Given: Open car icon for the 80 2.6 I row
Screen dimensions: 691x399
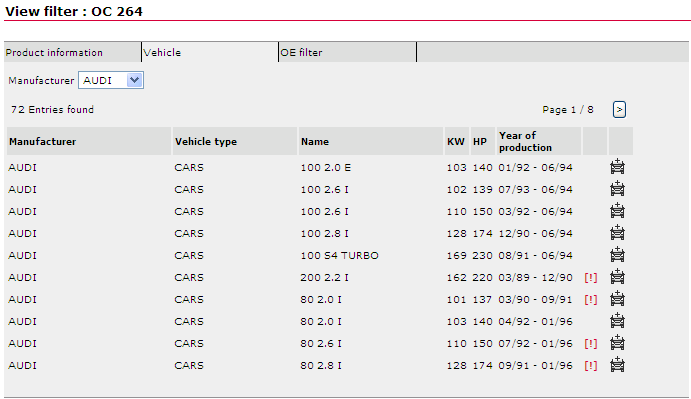Looking at the screenshot, I should 617,343.
